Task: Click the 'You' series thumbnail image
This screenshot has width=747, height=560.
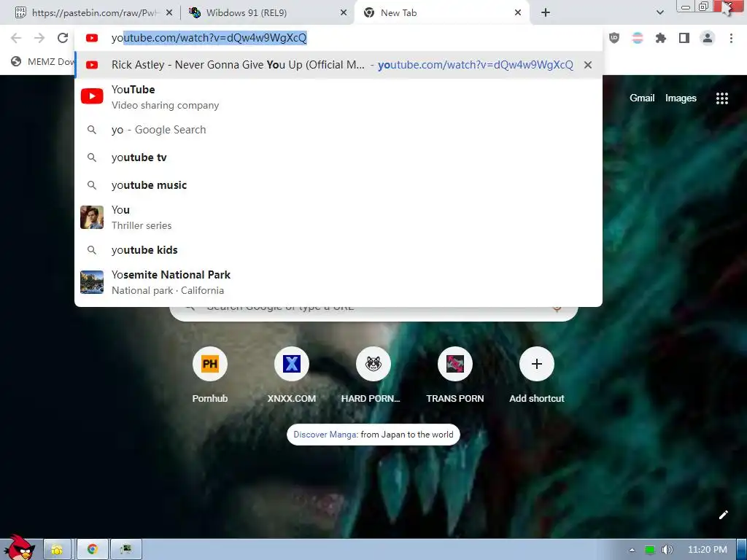Action: point(92,217)
